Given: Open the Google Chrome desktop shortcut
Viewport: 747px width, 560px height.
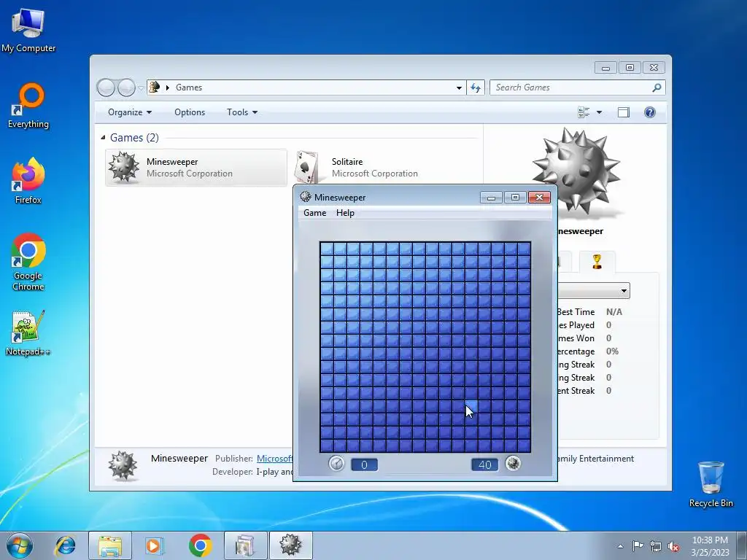Looking at the screenshot, I should click(x=28, y=262).
